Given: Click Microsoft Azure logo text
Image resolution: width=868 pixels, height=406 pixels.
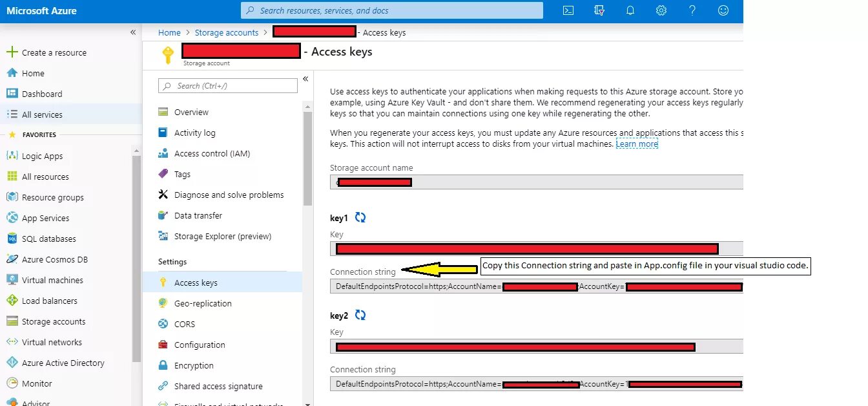Looking at the screenshot, I should click(x=41, y=11).
